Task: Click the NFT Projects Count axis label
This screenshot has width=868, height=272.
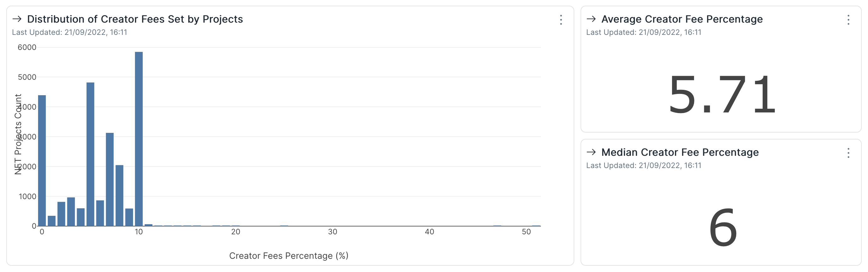Action: pos(18,134)
